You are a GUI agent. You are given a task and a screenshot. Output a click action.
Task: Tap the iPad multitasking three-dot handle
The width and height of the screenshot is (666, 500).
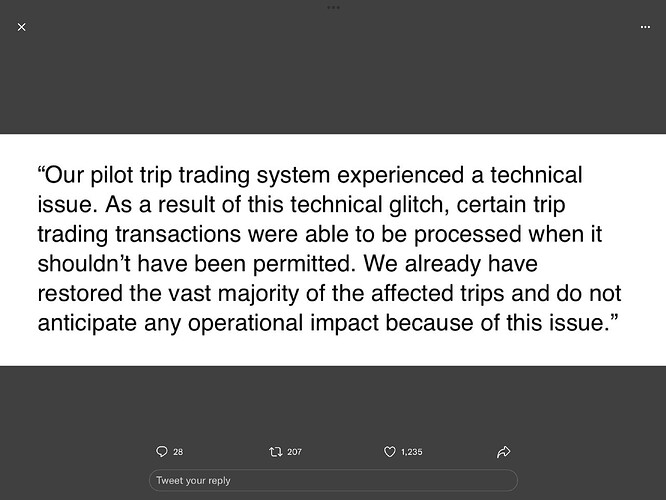[333, 7]
